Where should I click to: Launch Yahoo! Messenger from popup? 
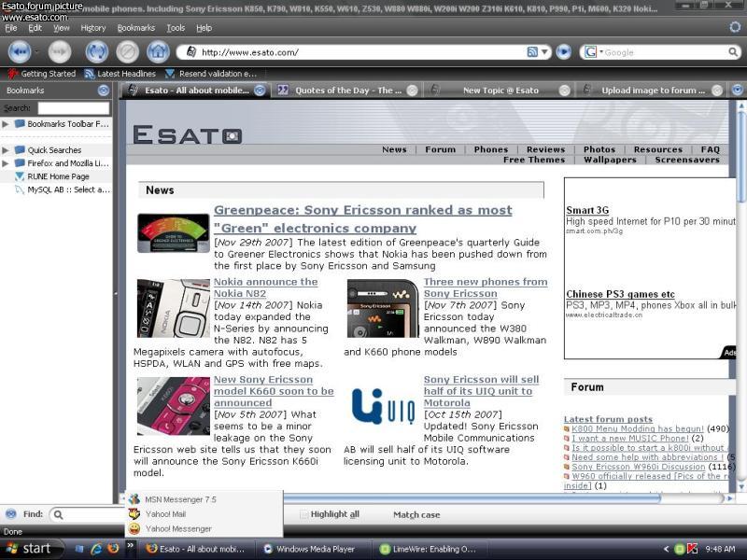pyautogui.click(x=204, y=529)
